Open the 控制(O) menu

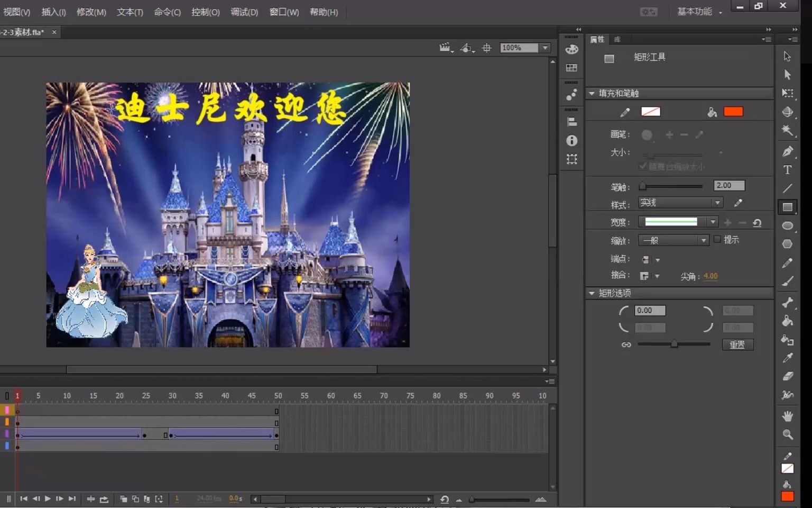click(x=205, y=12)
